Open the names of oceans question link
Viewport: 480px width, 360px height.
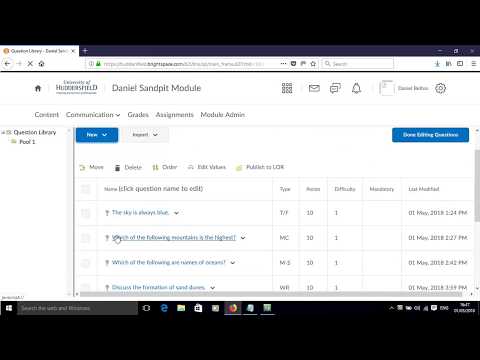pos(169,263)
